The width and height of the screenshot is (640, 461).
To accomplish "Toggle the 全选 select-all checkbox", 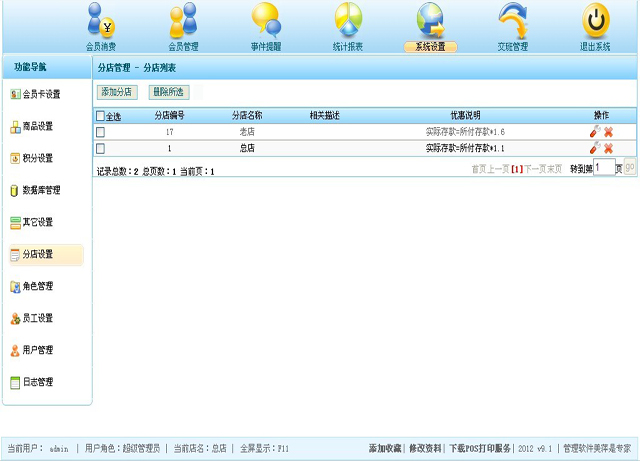I will point(100,116).
